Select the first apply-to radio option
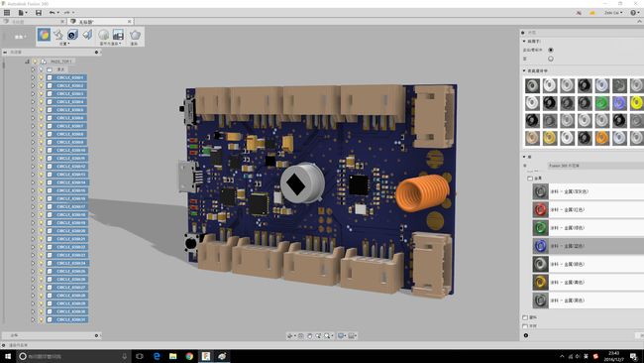Image resolution: width=644 pixels, height=363 pixels. click(x=550, y=50)
